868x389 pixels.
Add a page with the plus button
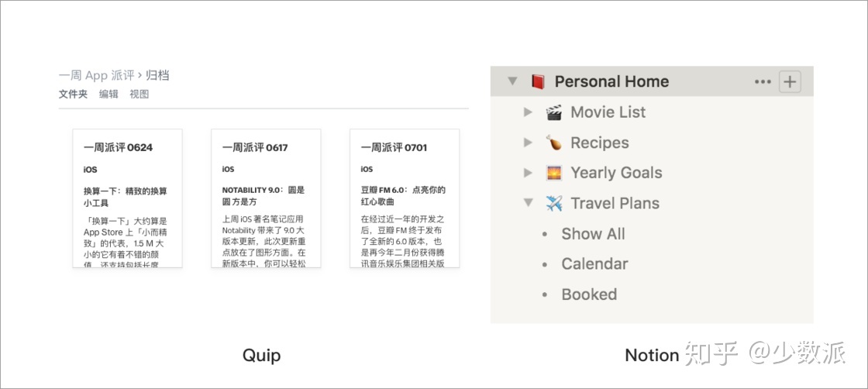[x=790, y=82]
